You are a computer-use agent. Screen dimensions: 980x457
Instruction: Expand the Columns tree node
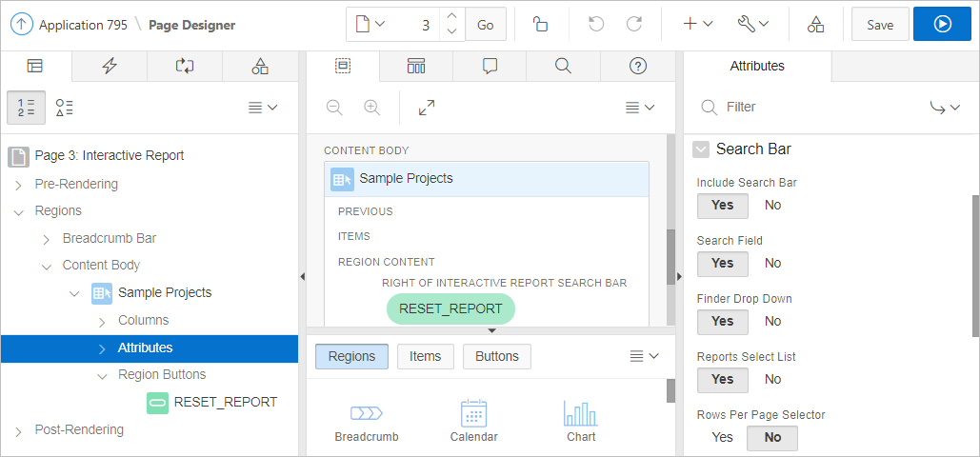tap(103, 321)
